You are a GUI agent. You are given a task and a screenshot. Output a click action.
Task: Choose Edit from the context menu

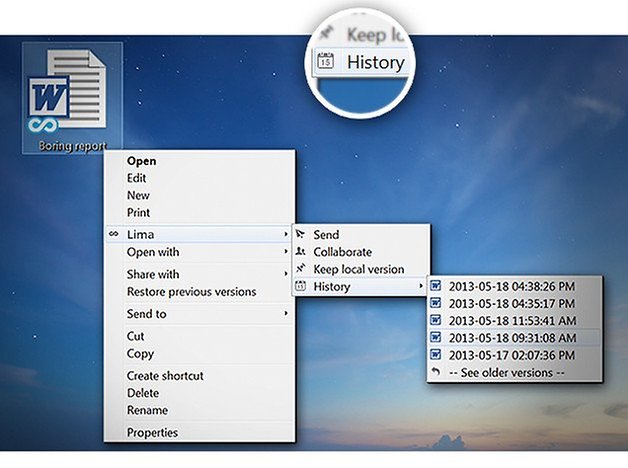[199, 178]
